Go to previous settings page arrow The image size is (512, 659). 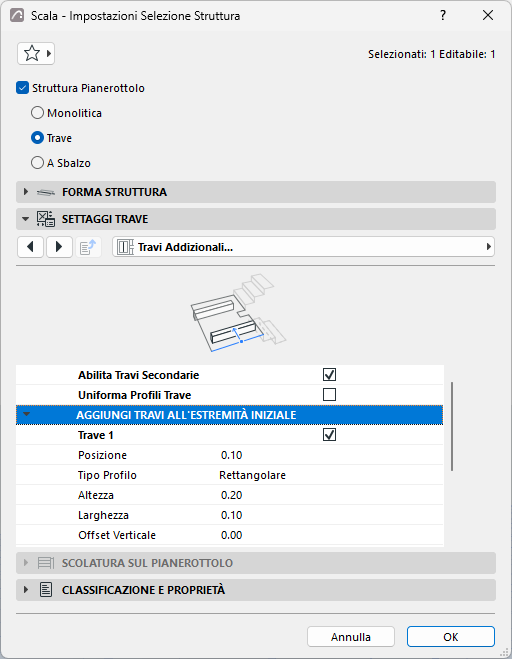point(30,247)
